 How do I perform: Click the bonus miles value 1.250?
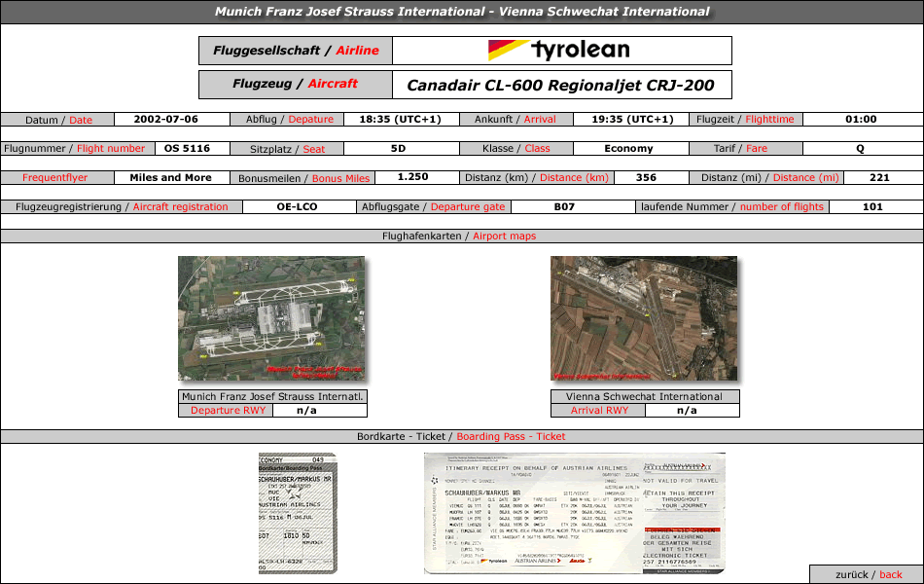412,177
